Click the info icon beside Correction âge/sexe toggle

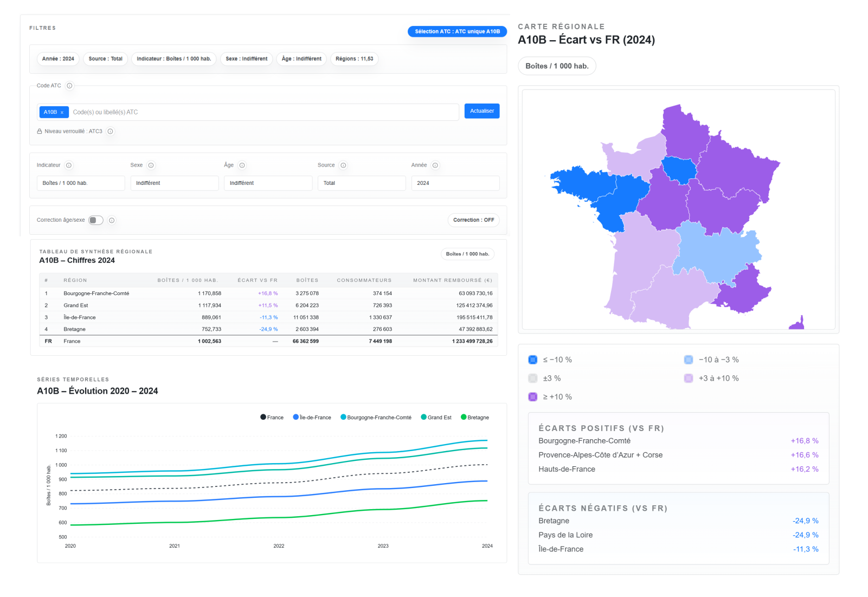[x=112, y=220]
